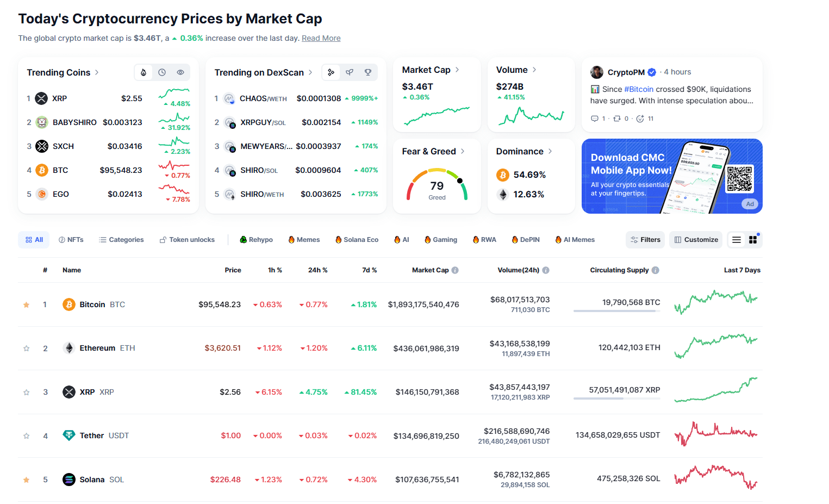Expand the Trending Coins panel

tap(97, 72)
